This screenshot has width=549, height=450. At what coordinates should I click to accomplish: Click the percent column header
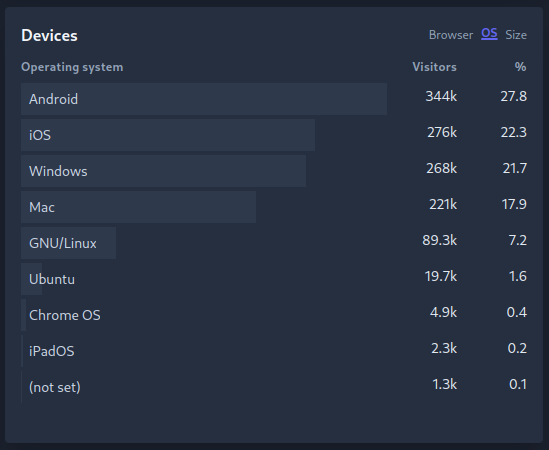pyautogui.click(x=521, y=67)
